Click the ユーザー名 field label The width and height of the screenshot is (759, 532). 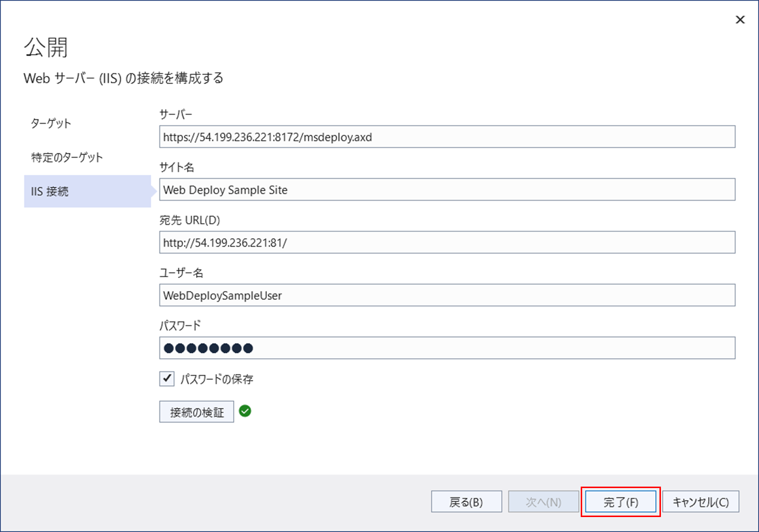(x=182, y=273)
